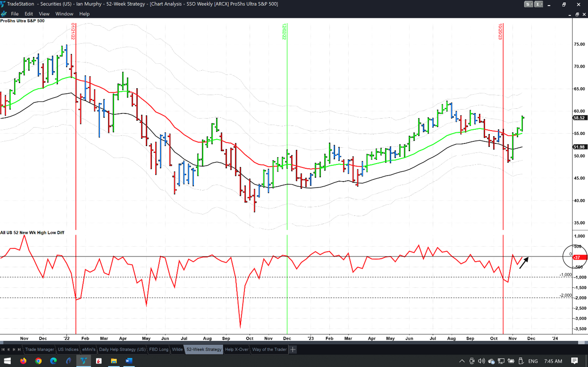Image resolution: width=588 pixels, height=367 pixels.
Task: Switch to the Trade Manager tab
Action: 39,349
